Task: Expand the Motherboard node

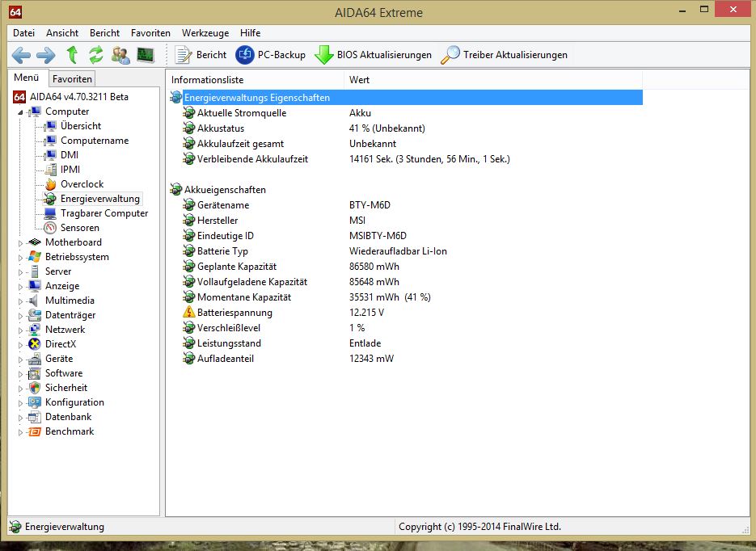Action: click(x=20, y=243)
